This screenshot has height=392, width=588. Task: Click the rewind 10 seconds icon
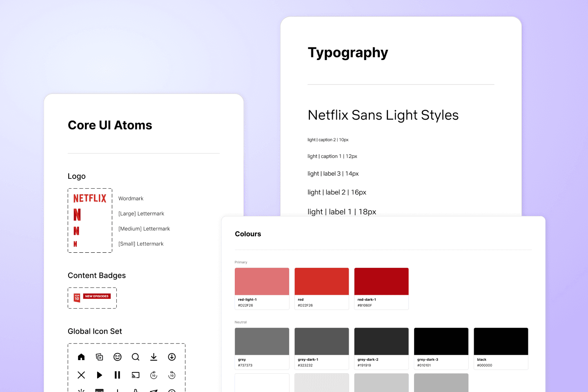pyautogui.click(x=172, y=375)
